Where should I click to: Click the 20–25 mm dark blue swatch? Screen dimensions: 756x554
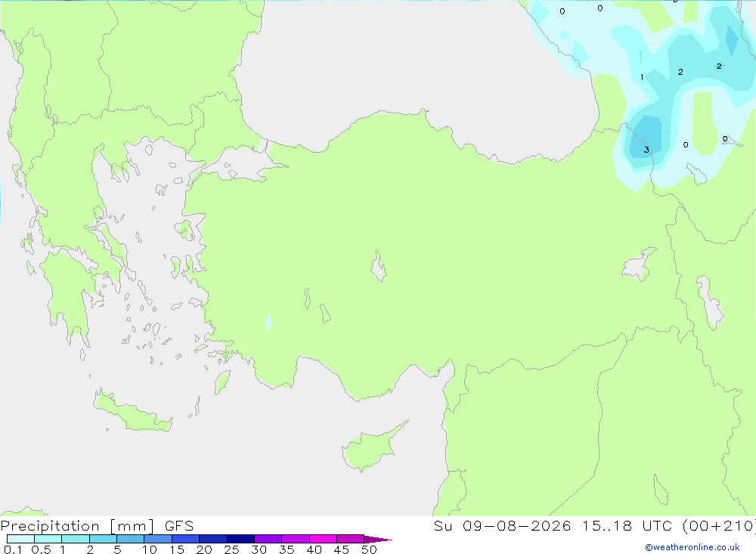213,539
